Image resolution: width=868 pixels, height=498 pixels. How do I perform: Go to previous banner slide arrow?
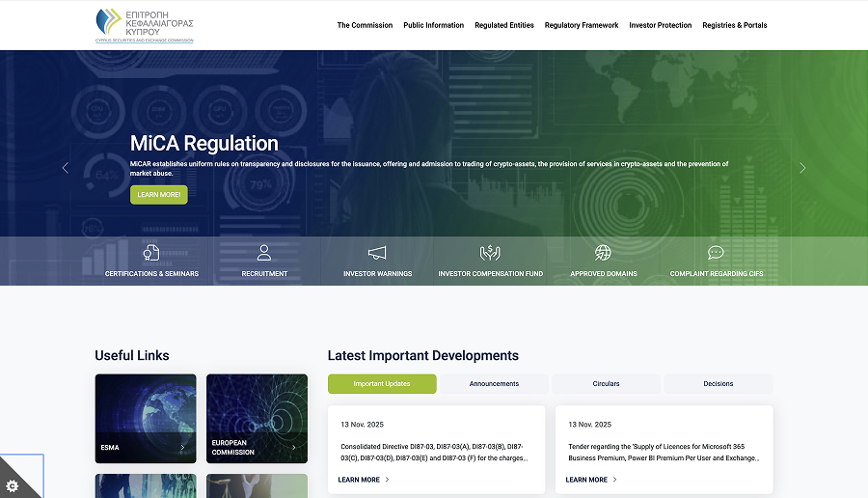click(66, 168)
